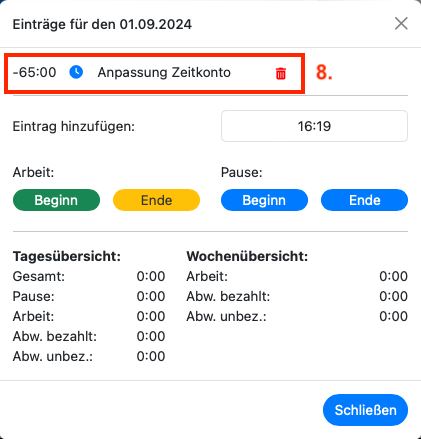End the break with Pause Ende button
The image size is (421, 439).
(x=364, y=200)
